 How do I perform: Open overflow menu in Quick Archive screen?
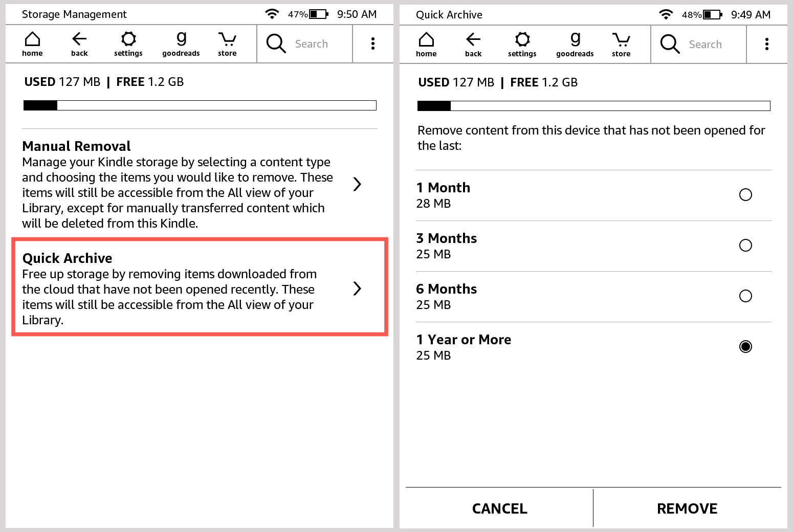(767, 44)
